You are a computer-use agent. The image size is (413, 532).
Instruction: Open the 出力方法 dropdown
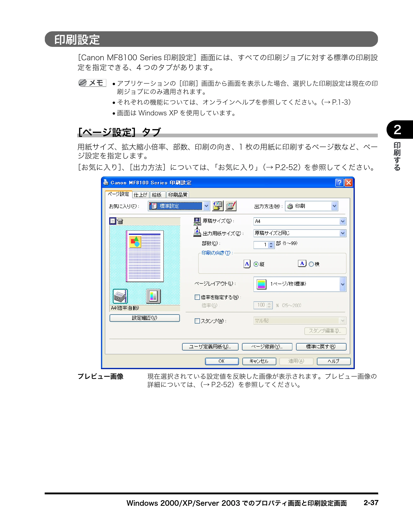[334, 206]
